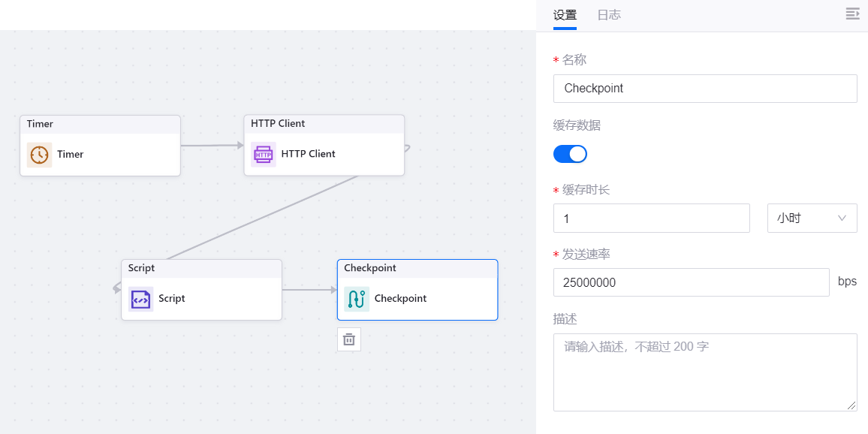Click the Script node input port

click(117, 288)
